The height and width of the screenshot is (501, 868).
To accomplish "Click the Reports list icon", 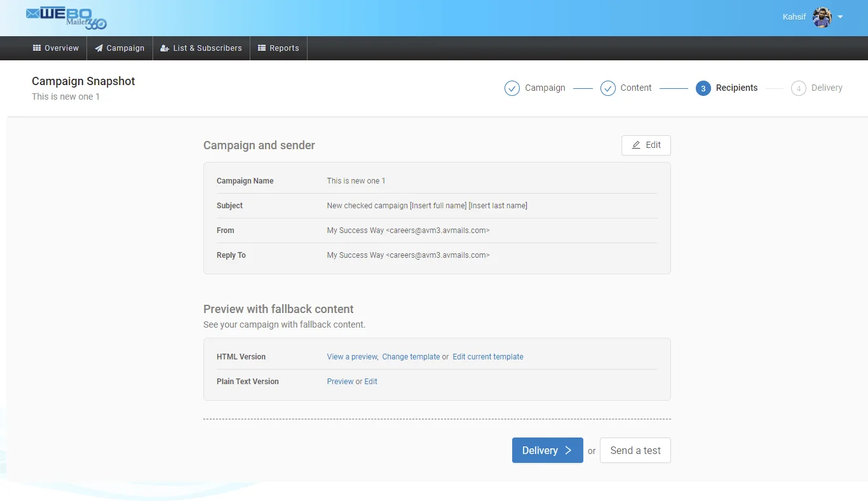I will (262, 48).
